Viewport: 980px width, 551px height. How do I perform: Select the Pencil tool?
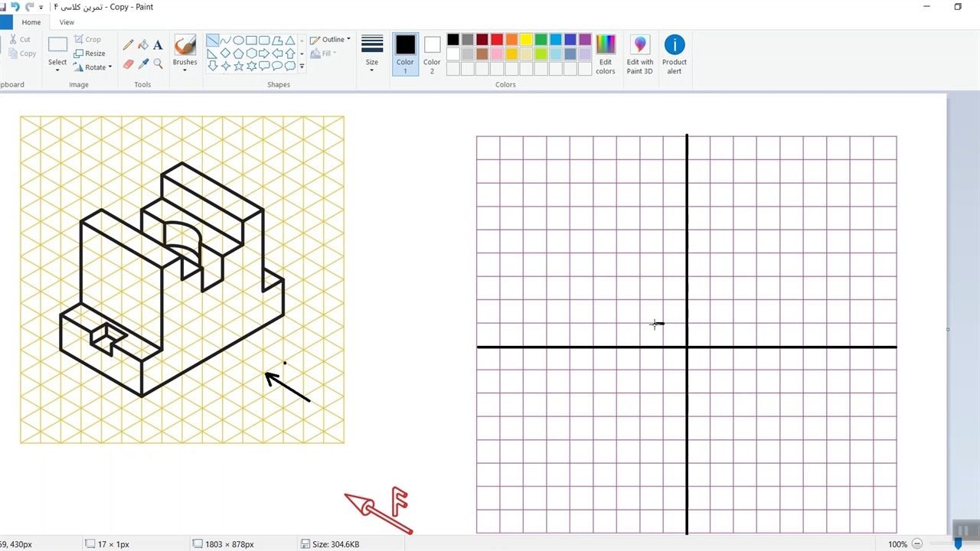pos(128,45)
